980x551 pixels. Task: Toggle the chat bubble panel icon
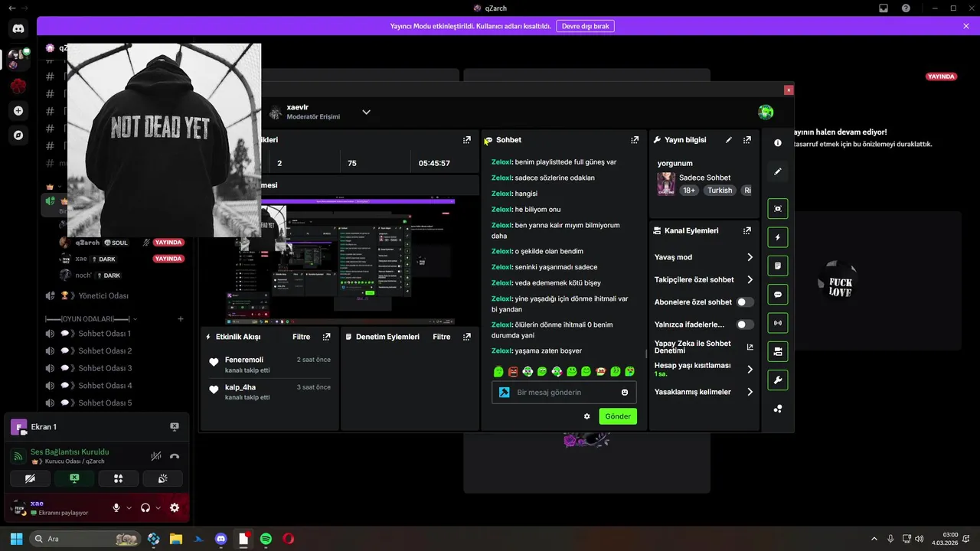(x=778, y=295)
